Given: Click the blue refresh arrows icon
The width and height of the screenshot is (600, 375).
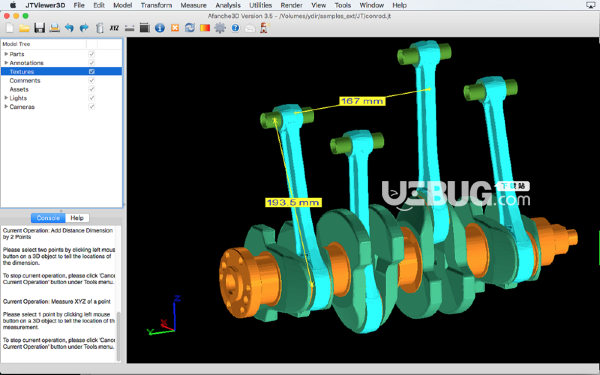Looking at the screenshot, I should (x=190, y=28).
